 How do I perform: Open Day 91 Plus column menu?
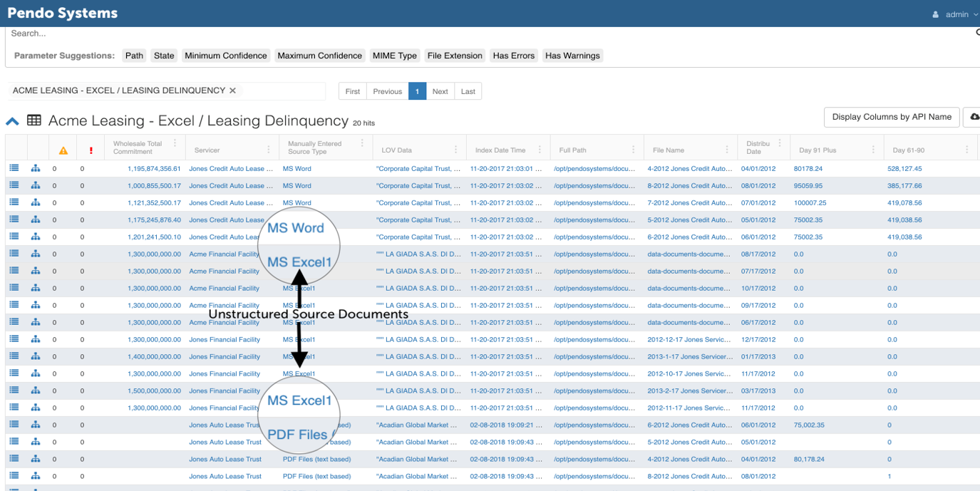[x=873, y=150]
